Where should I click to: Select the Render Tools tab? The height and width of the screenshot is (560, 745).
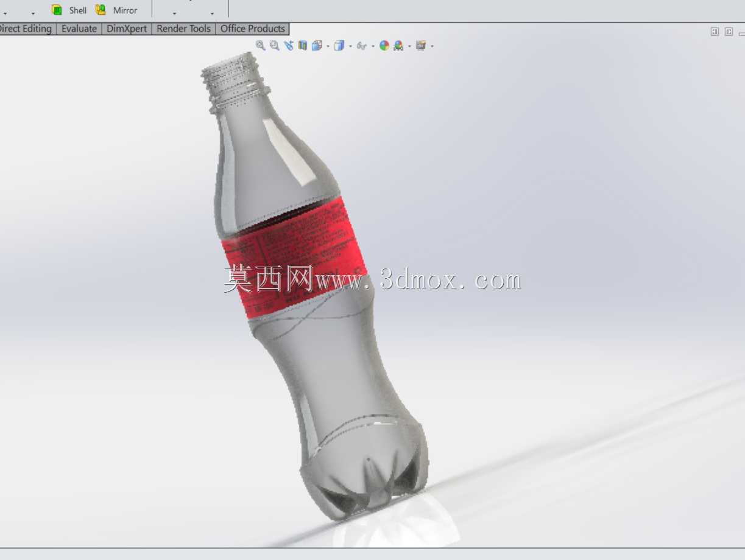[x=184, y=29]
